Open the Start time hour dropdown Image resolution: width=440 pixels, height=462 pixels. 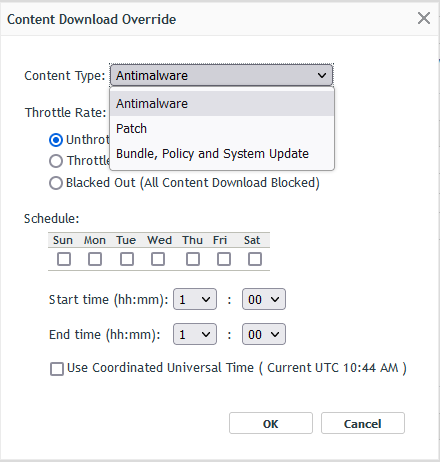(195, 299)
